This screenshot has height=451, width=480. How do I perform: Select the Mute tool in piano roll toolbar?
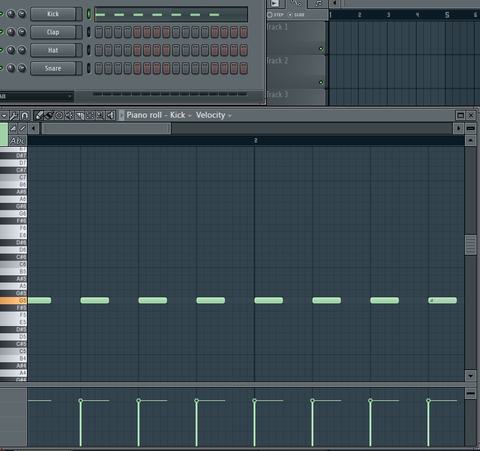tap(69, 116)
